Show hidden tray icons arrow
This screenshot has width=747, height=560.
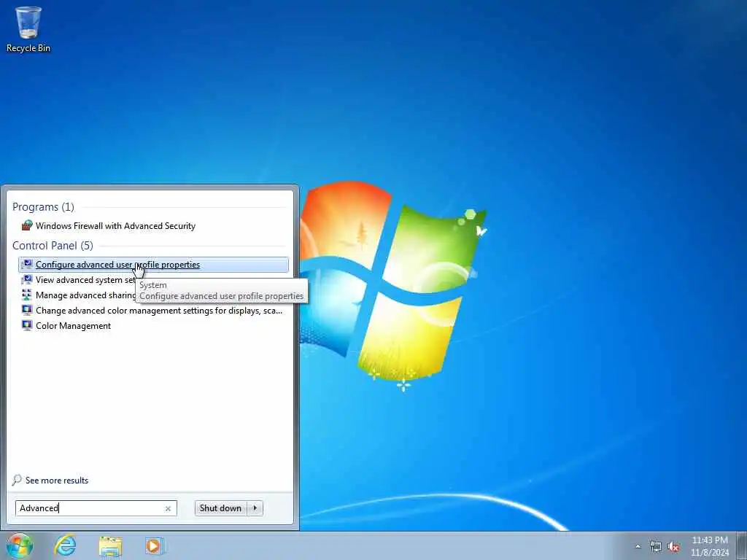[638, 547]
